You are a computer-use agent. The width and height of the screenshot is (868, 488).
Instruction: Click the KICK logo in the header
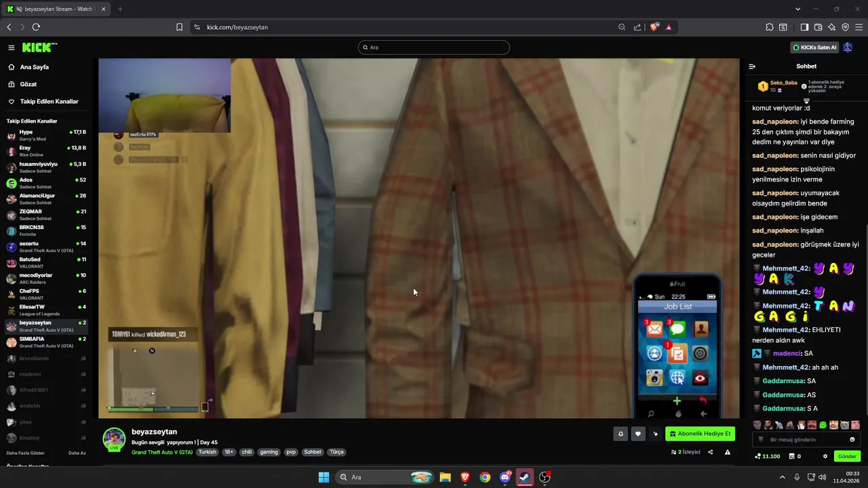[39, 47]
